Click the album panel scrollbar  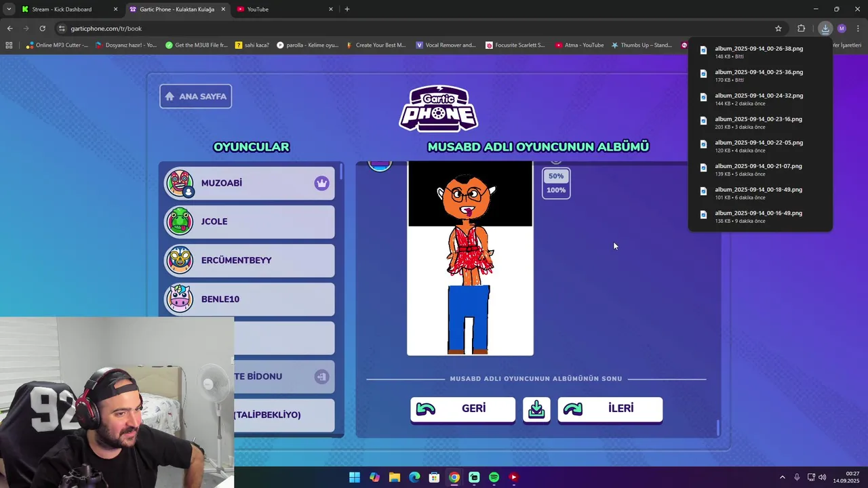click(718, 428)
